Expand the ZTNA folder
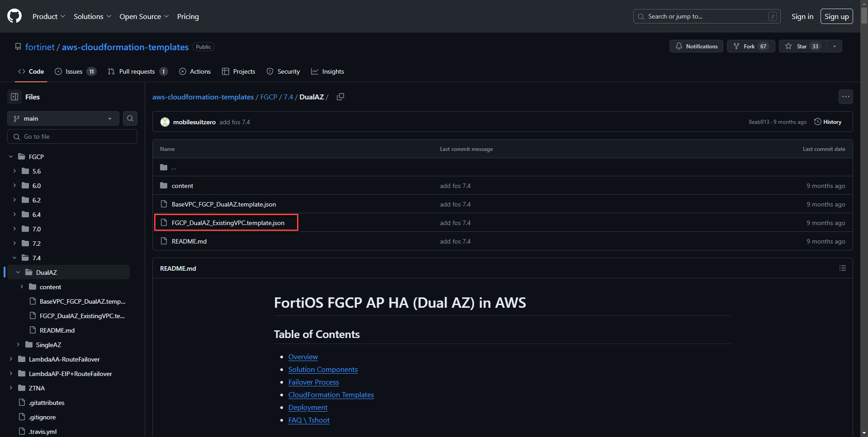Viewport: 868px width, 437px height. [x=11, y=388]
